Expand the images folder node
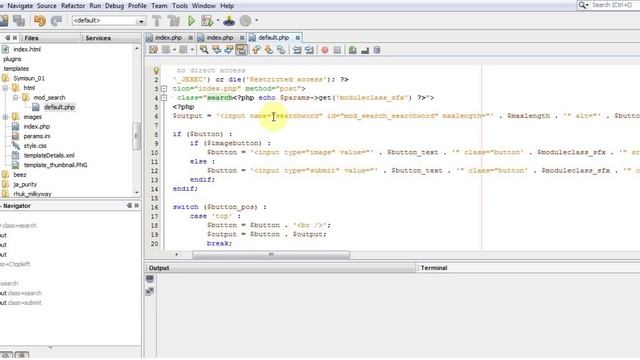 pos(5,117)
